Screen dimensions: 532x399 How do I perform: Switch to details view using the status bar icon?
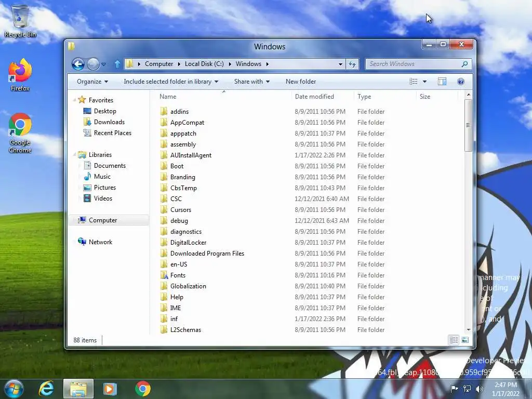coord(454,340)
